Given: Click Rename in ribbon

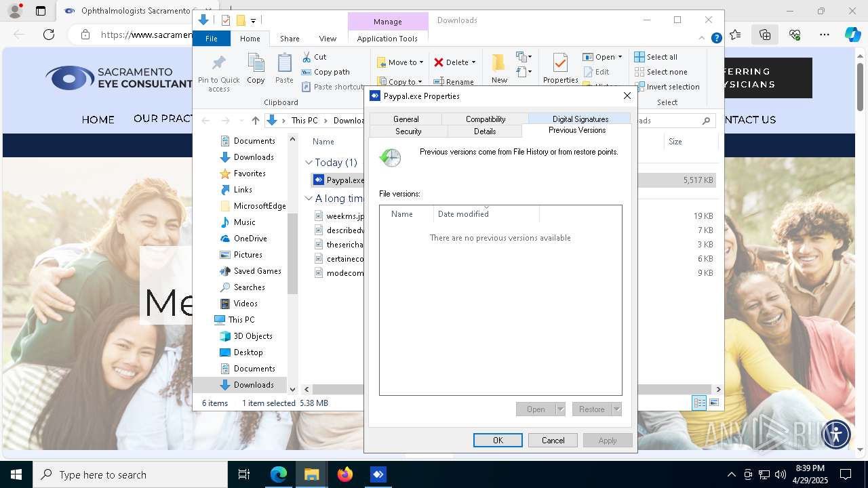Looking at the screenshot, I should click(454, 82).
